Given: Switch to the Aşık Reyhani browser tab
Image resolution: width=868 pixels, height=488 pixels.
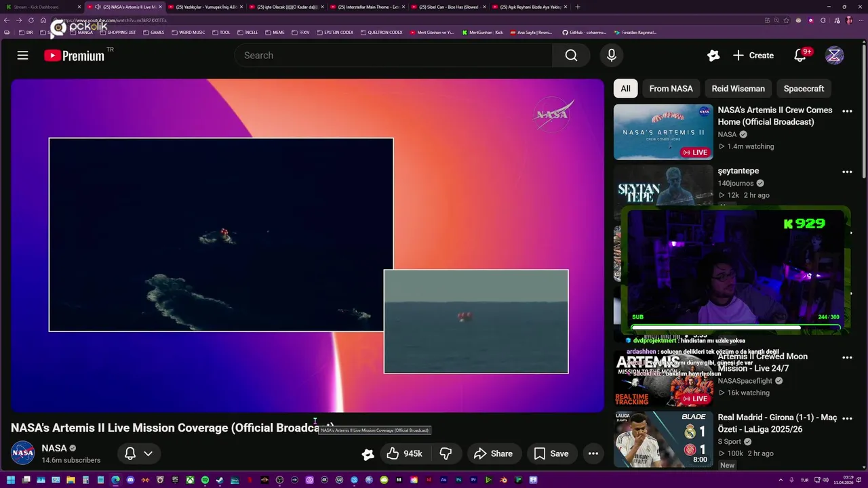Looking at the screenshot, I should tap(530, 7).
